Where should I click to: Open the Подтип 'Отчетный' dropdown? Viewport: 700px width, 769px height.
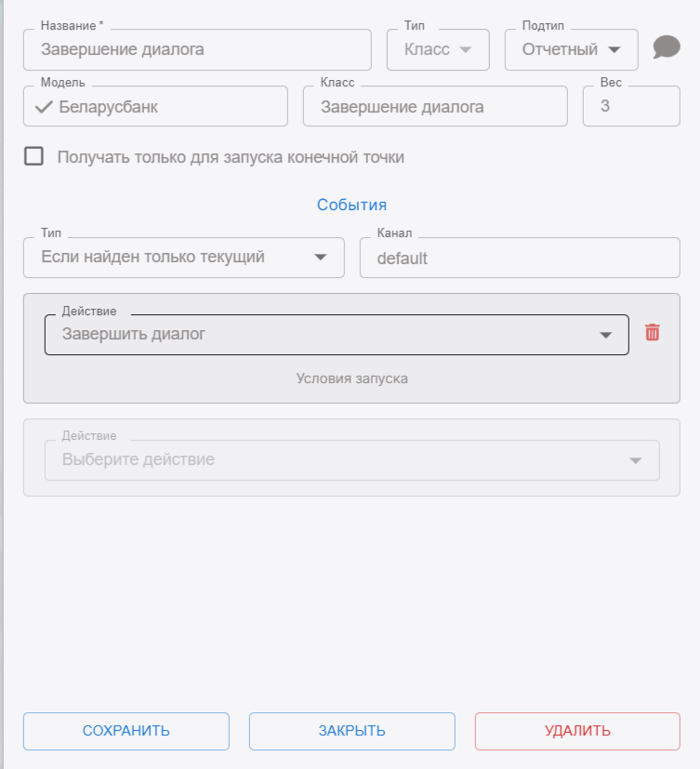pyautogui.click(x=570, y=50)
